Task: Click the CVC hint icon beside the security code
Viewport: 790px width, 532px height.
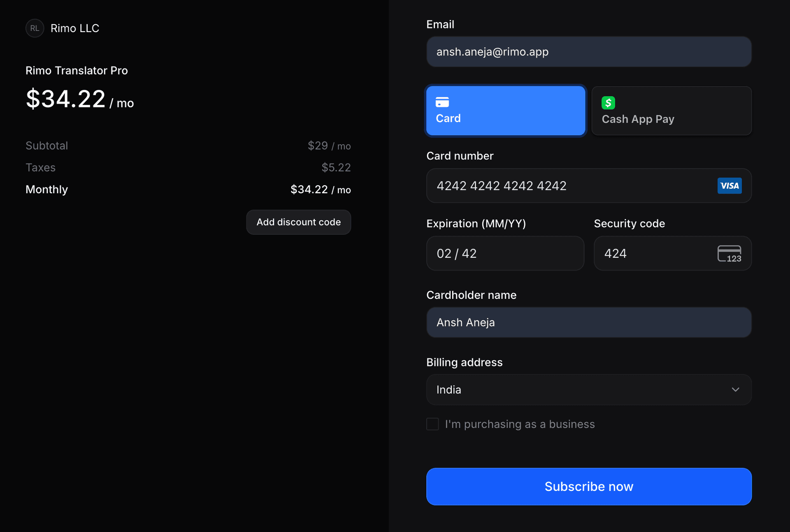Action: 730,253
